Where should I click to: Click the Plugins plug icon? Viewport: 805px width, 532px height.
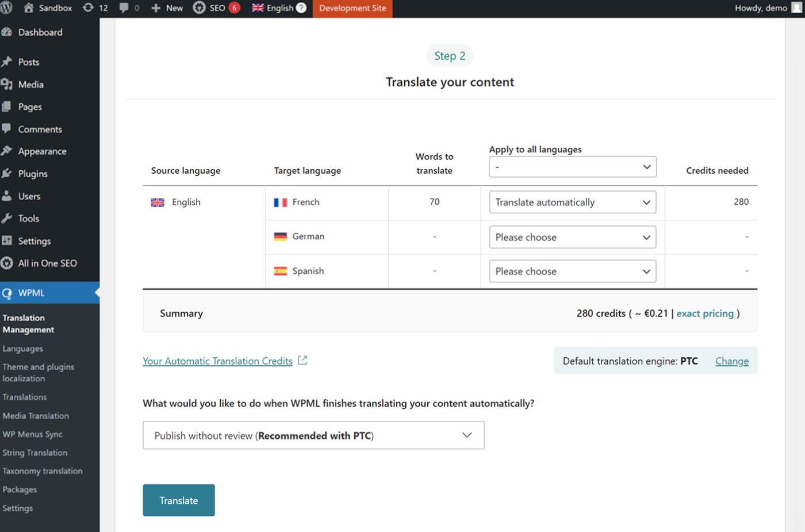pos(7,174)
